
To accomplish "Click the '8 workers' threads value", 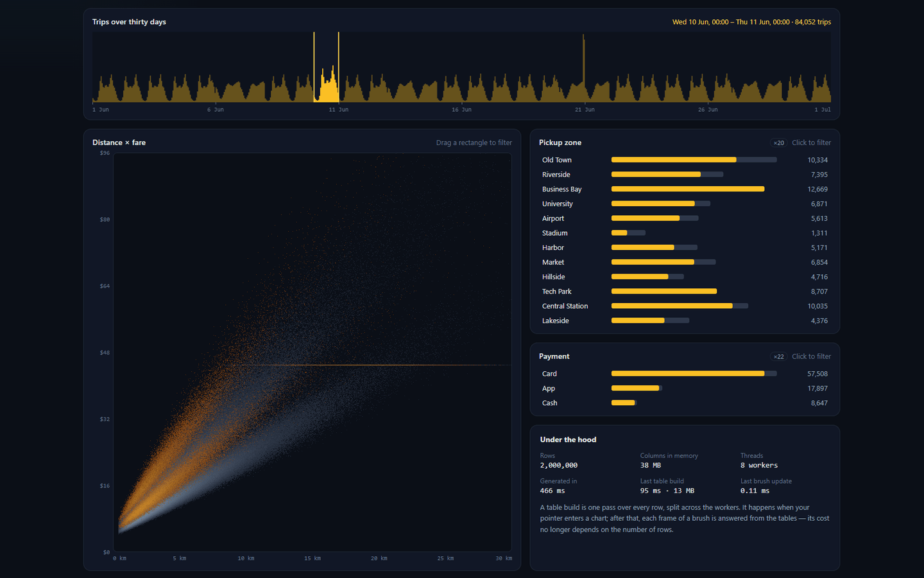I will coord(759,465).
